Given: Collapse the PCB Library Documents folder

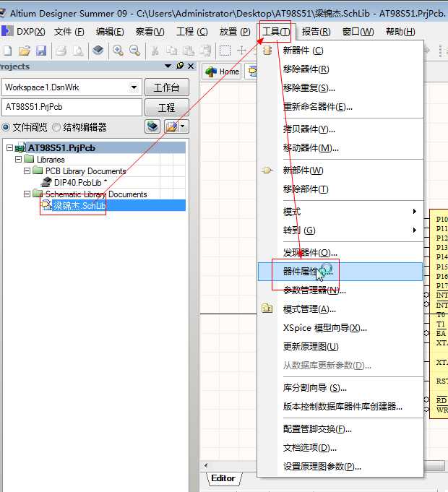Looking at the screenshot, I should pos(27,171).
